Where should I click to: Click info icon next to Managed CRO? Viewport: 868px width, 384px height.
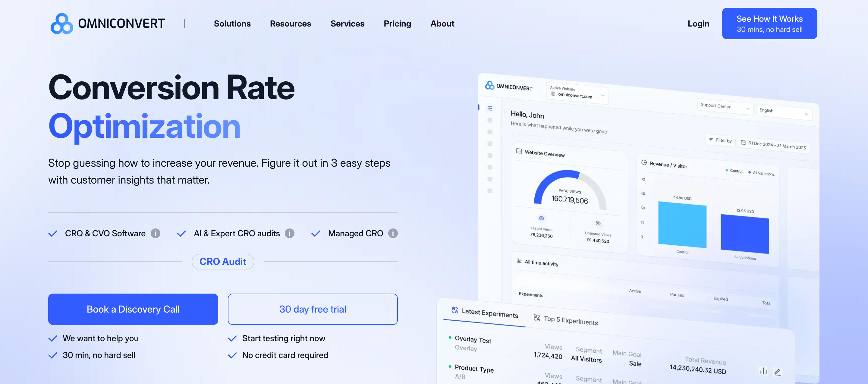(392, 233)
